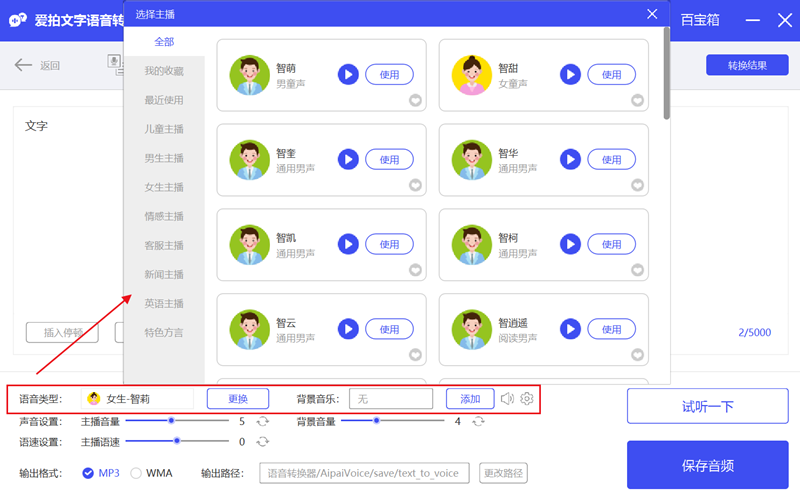Favorite the 智华 voice with heart icon
This screenshot has height=502, width=800.
[637, 185]
